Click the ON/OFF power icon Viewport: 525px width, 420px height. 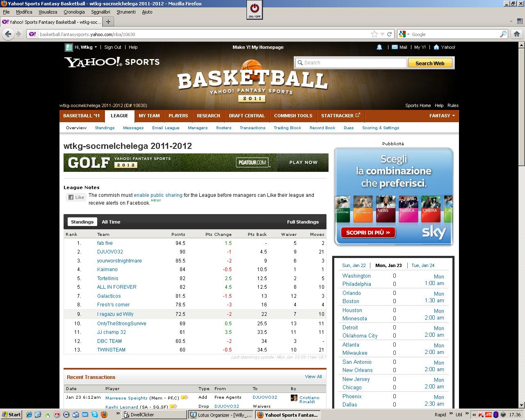254,9
